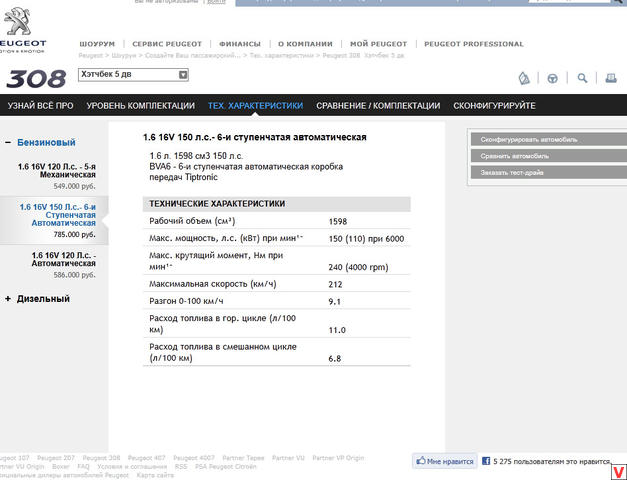Screen dimensions: 627x480
Task: Click the magnifying glass search icon
Action: tap(582, 78)
